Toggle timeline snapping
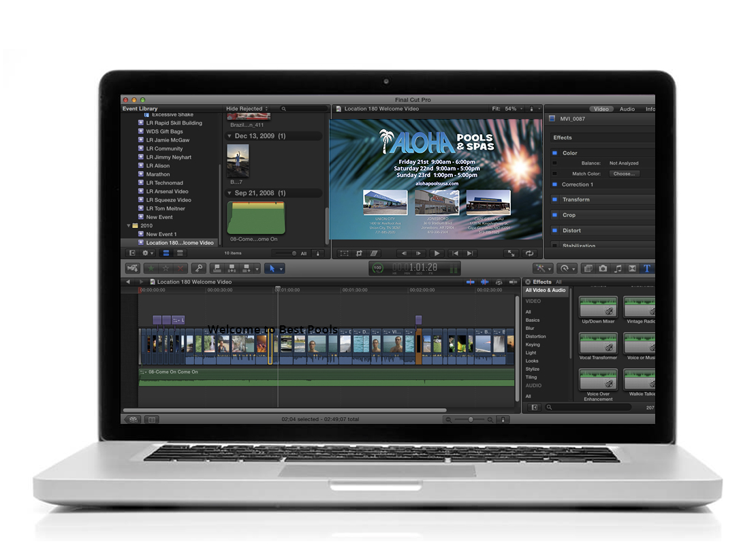 [x=513, y=282]
